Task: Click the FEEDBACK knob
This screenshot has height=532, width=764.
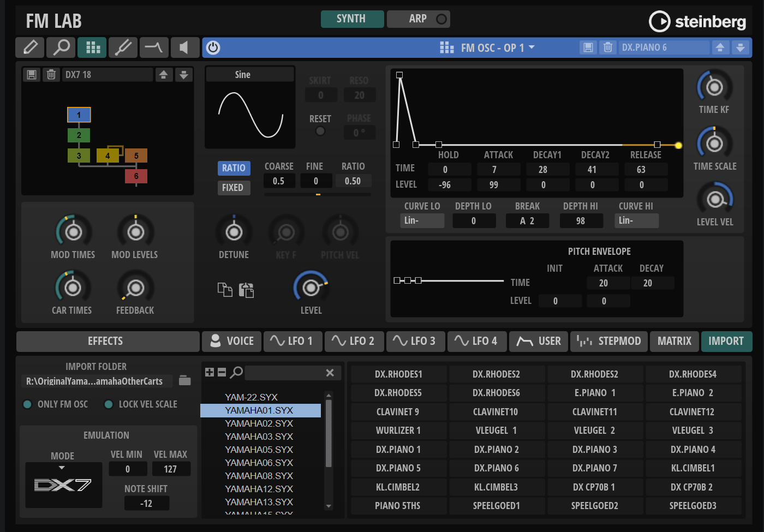Action: tap(135, 288)
